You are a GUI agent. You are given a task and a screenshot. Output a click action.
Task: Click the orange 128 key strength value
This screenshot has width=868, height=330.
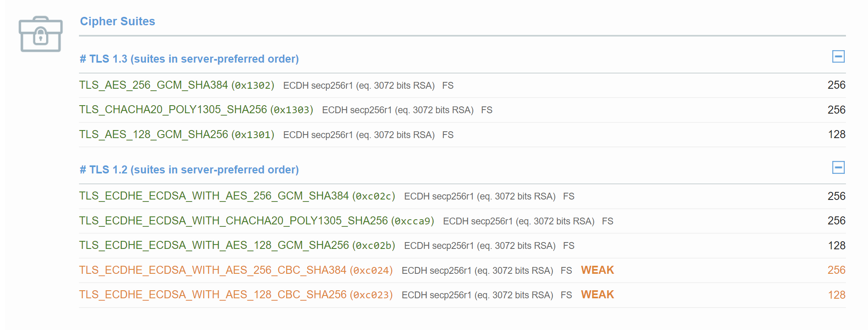pyautogui.click(x=836, y=295)
